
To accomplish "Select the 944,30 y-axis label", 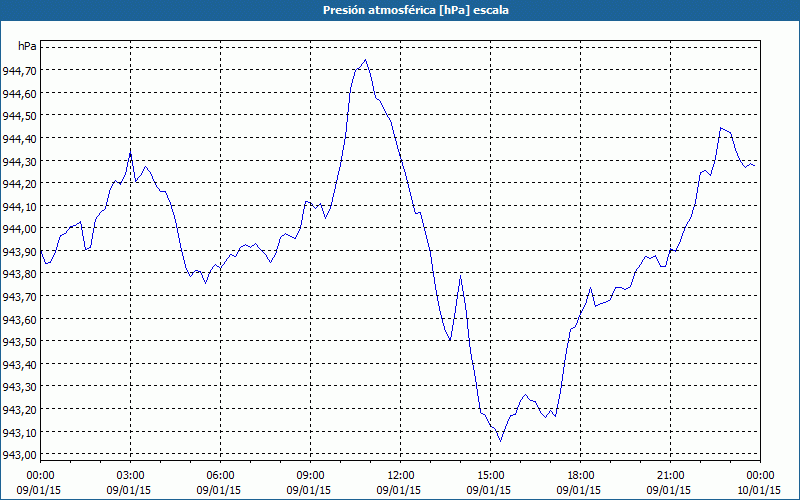I will pos(19,161).
